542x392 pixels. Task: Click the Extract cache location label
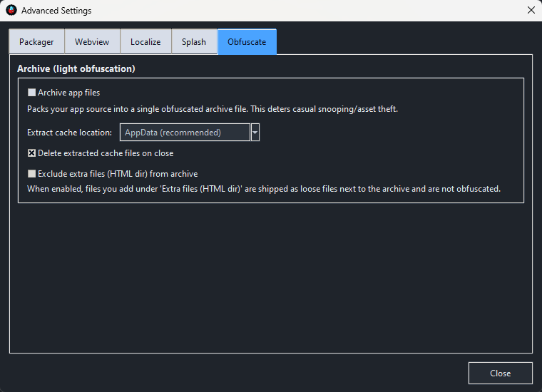(69, 133)
